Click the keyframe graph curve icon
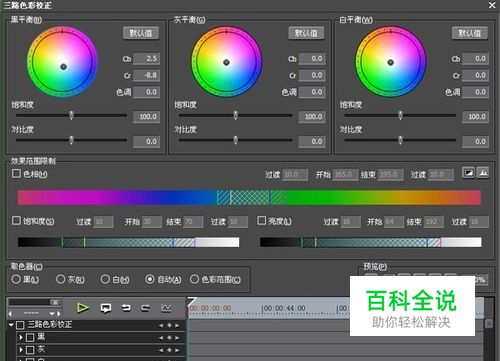This screenshot has height=361, width=500. [x=166, y=308]
